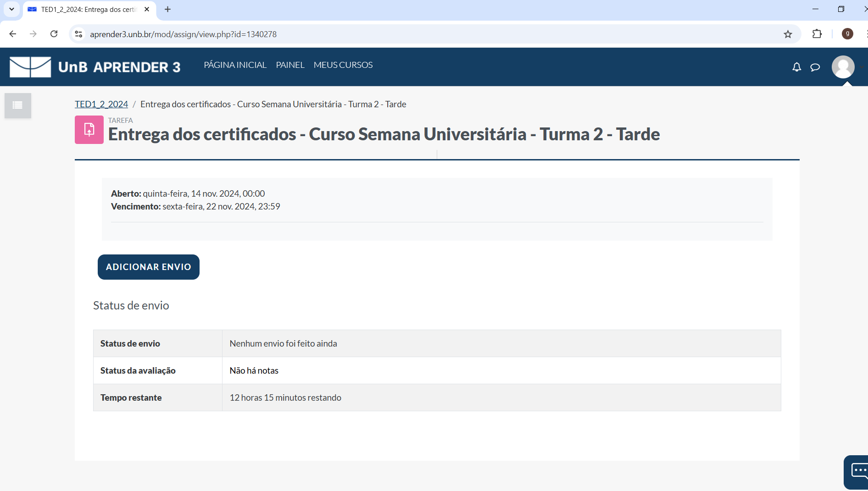Viewport: 868px width, 491px height.
Task: Click the 'Não há notas' cell
Action: pyautogui.click(x=501, y=370)
